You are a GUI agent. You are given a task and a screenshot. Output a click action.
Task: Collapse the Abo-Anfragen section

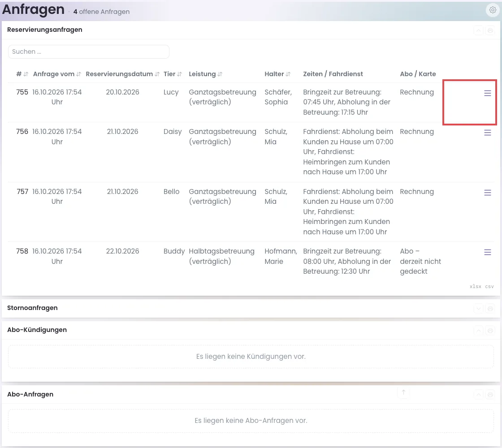[479, 395]
